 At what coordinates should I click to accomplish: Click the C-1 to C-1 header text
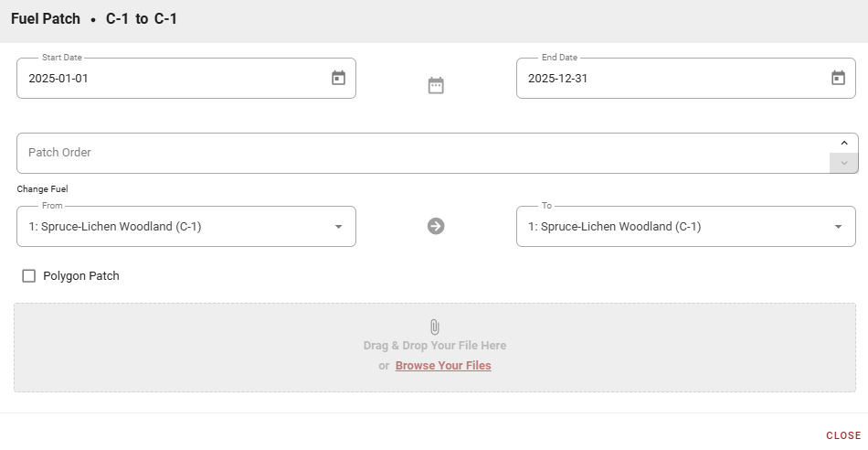pos(142,19)
